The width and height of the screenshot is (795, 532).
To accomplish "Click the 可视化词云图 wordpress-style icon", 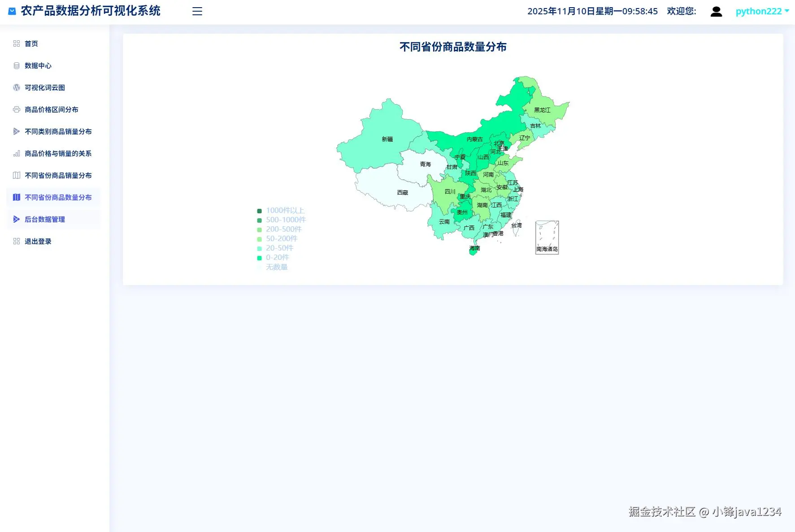I will pos(17,87).
